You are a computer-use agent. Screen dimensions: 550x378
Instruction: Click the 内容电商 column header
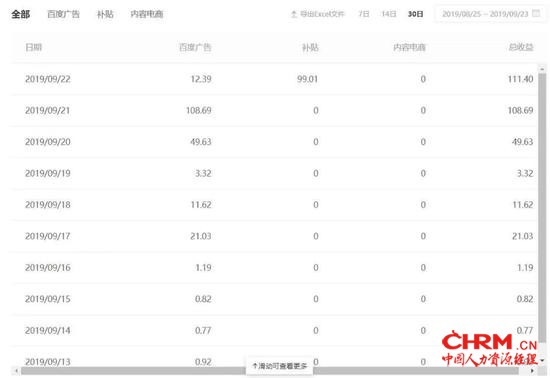click(409, 47)
